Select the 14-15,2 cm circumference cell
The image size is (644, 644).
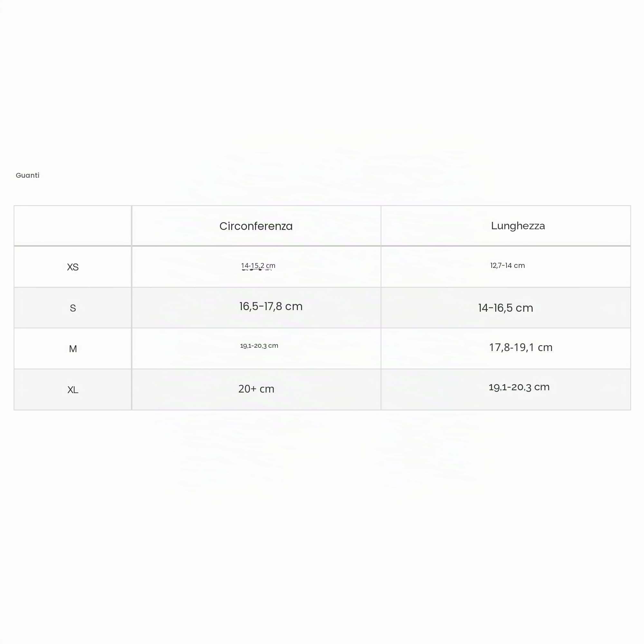tap(256, 267)
